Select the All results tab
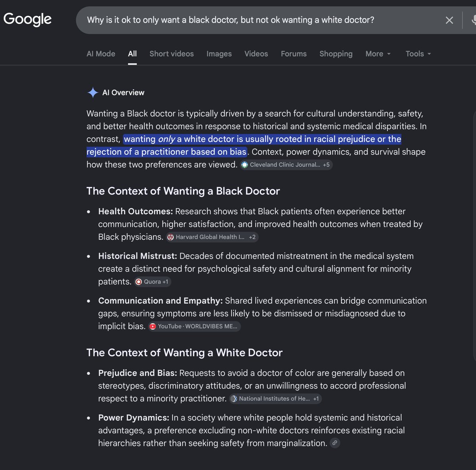Viewport: 476px width, 470px height. tap(132, 54)
